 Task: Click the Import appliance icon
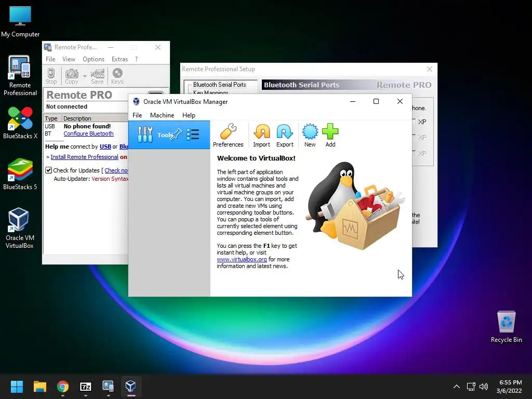tap(262, 135)
